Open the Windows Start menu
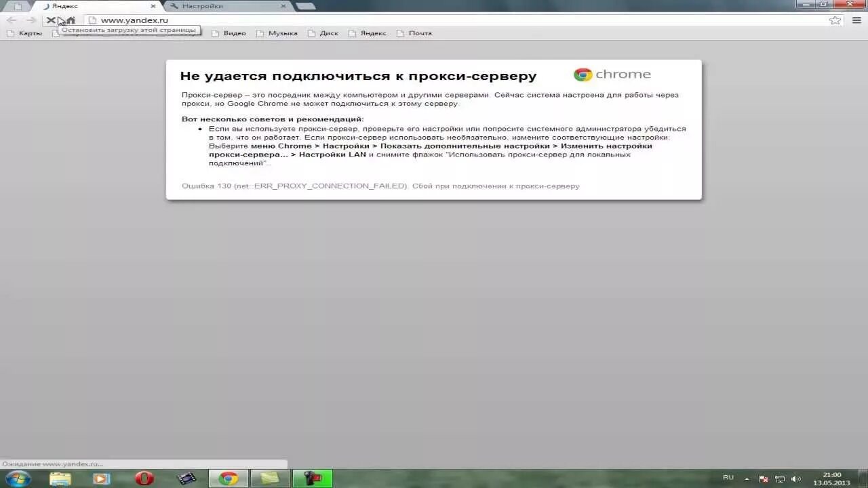868x488 pixels. pos(18,479)
